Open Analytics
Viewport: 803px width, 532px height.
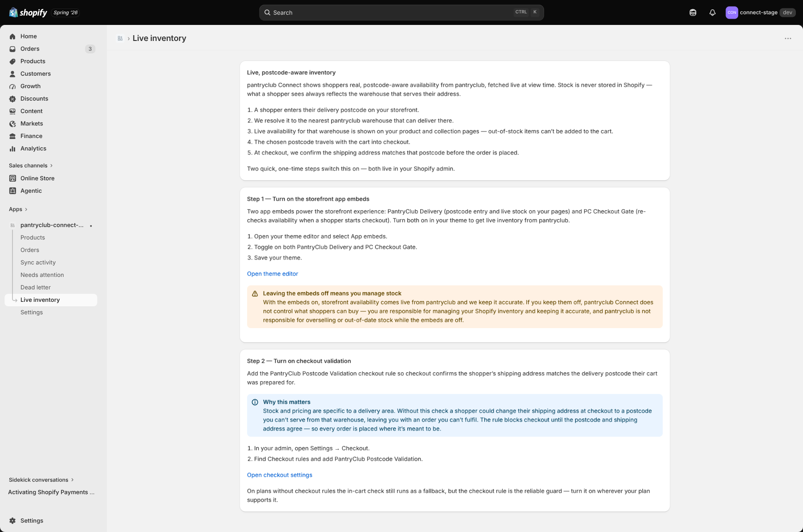click(x=33, y=149)
